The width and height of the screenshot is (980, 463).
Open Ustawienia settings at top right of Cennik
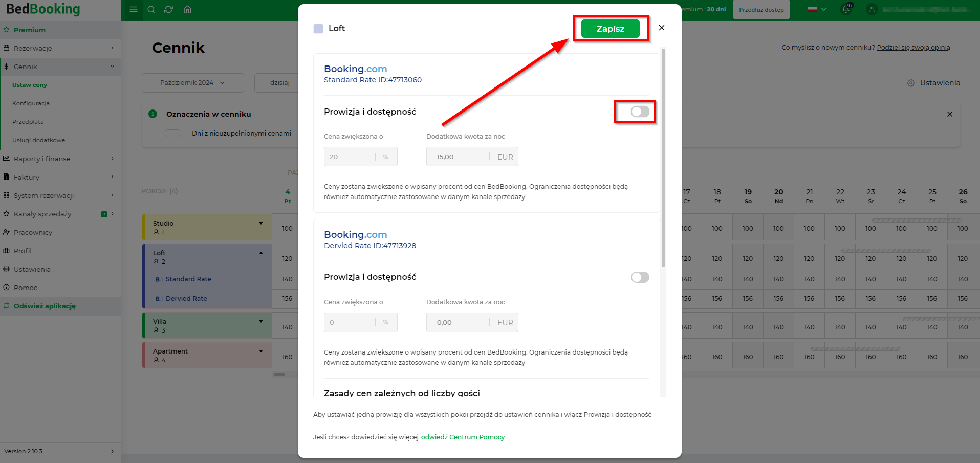(933, 83)
